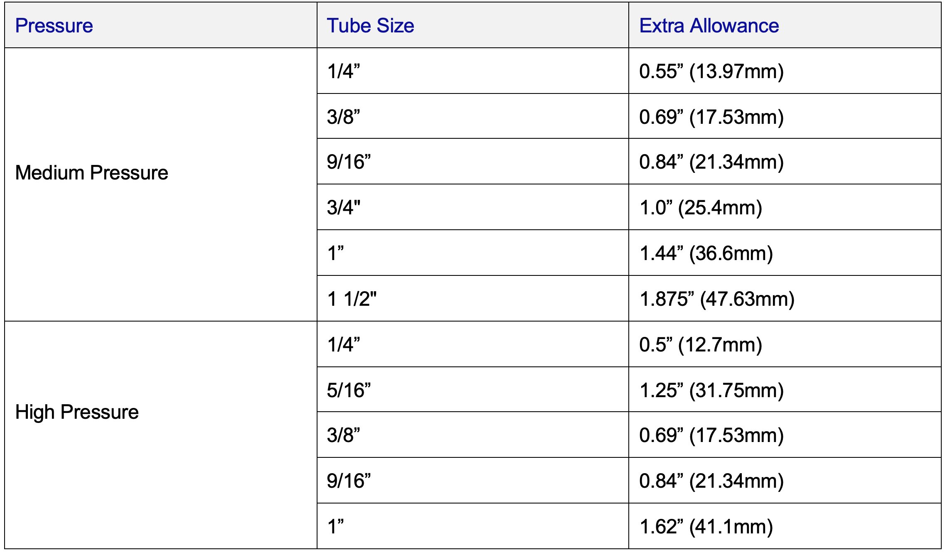Select the 1.62” (41.1mm) allowance cell
The height and width of the screenshot is (560, 950).
coord(706,526)
